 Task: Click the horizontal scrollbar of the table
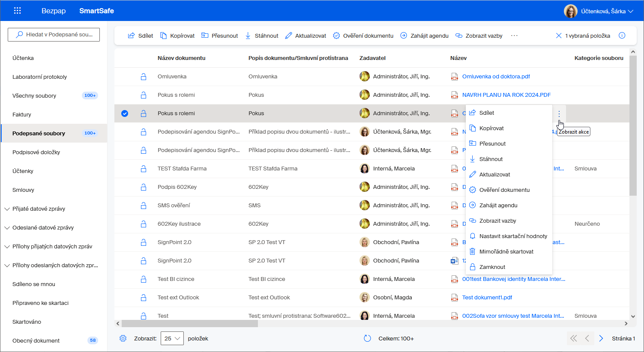(x=189, y=324)
